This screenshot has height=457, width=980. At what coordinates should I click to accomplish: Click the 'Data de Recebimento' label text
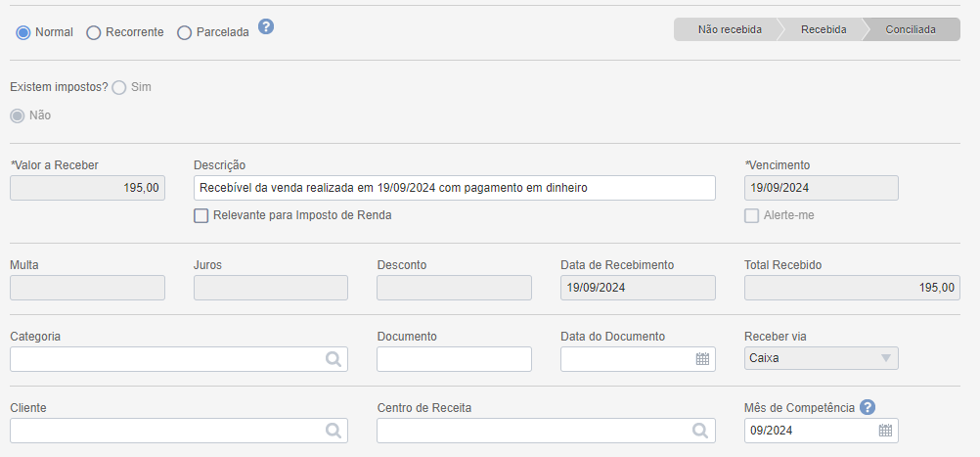click(617, 265)
